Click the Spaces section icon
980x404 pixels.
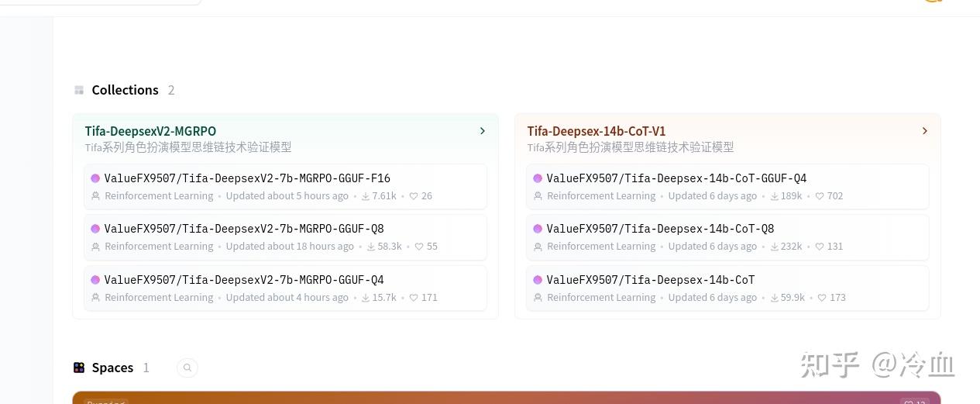point(79,368)
